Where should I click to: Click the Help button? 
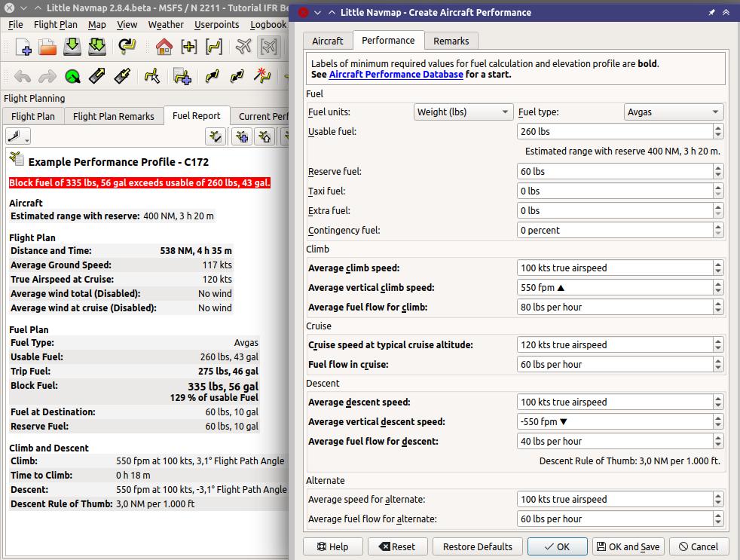pyautogui.click(x=333, y=546)
